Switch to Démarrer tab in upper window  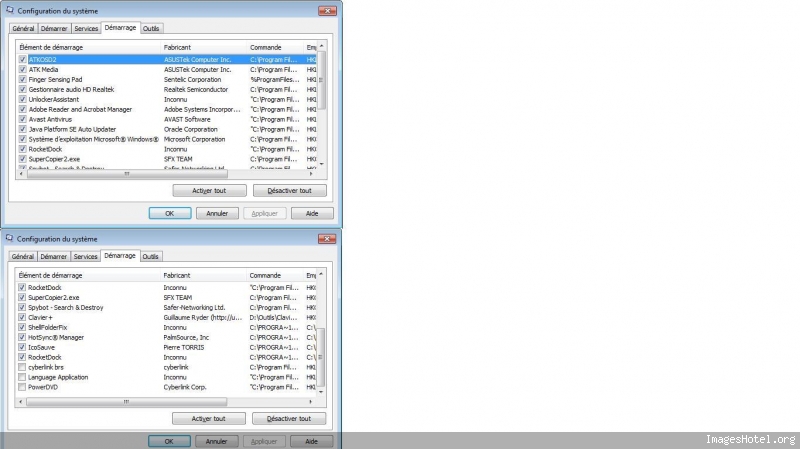54,29
